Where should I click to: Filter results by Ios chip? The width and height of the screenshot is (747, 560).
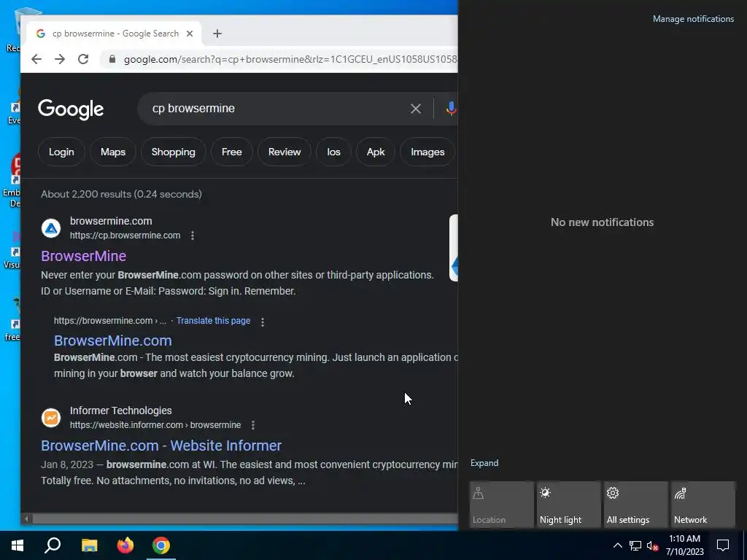(x=333, y=152)
